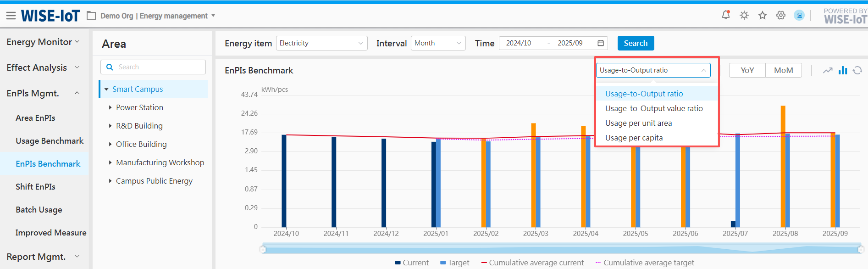This screenshot has height=269, width=868.
Task: Expand the Power Station tree node
Action: tap(110, 107)
